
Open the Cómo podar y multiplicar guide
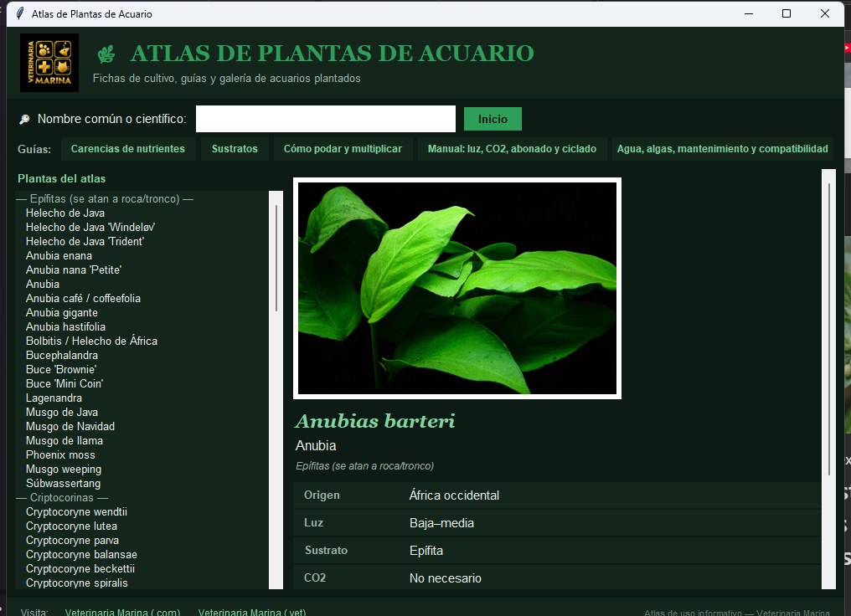(343, 149)
